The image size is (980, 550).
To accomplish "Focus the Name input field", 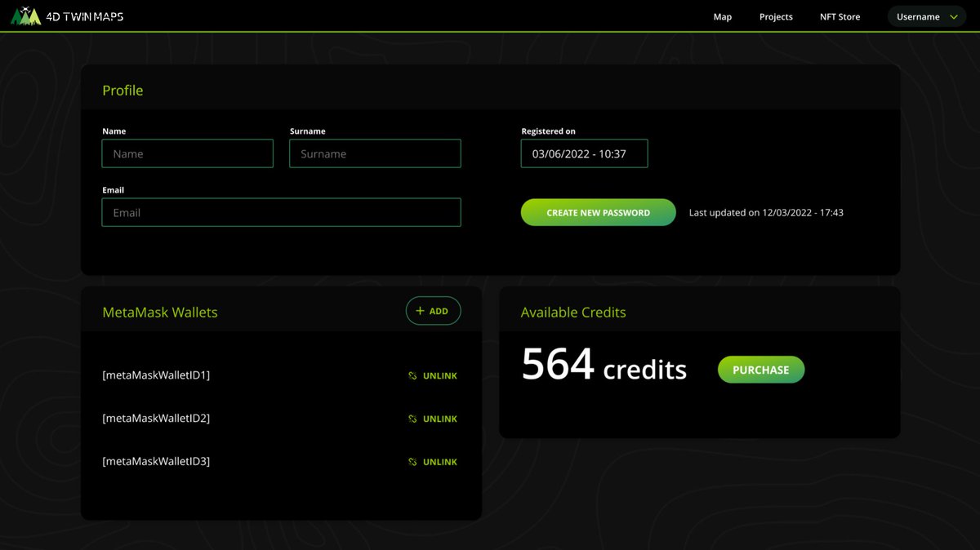I will pos(188,153).
